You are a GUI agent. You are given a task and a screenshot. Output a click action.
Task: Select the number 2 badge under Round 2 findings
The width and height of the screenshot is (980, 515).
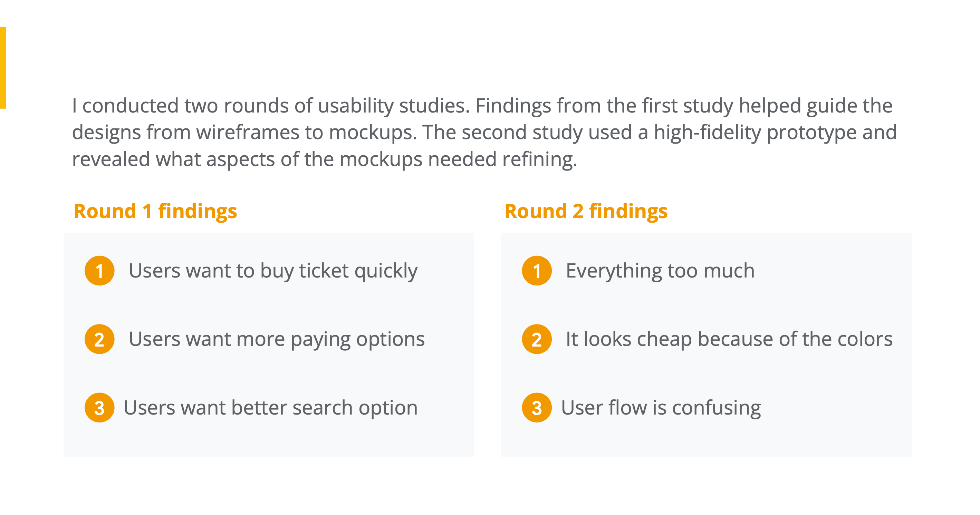[x=536, y=339]
